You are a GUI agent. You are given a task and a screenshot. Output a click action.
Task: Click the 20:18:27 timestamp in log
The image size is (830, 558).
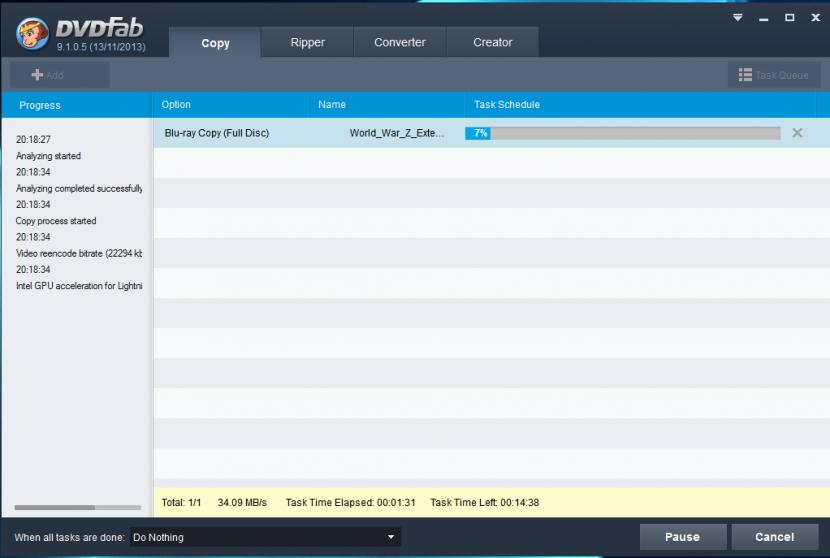pyautogui.click(x=33, y=139)
